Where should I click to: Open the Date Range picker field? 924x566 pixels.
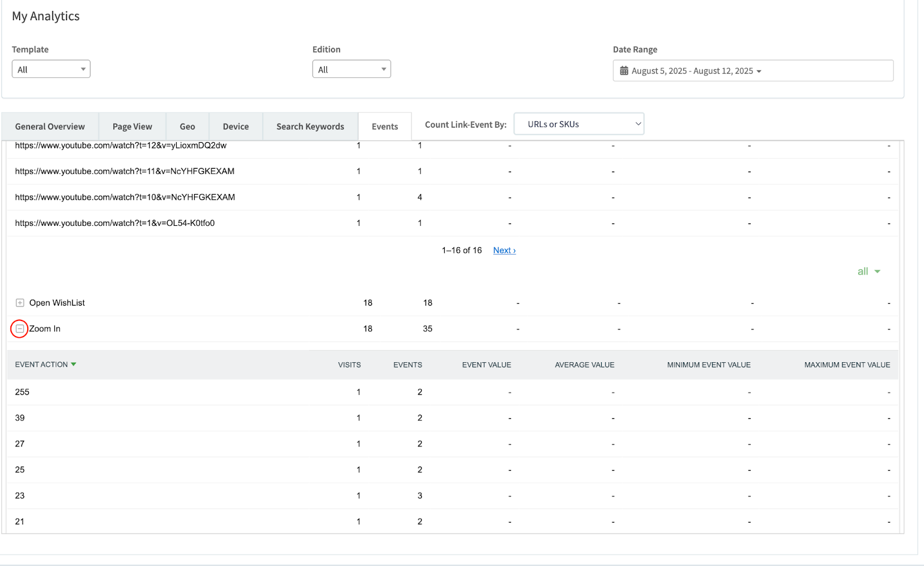click(752, 70)
